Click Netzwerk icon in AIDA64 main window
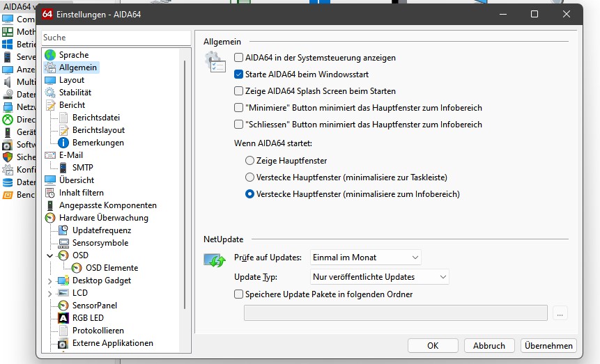Image resolution: width=600 pixels, height=364 pixels. [x=7, y=107]
